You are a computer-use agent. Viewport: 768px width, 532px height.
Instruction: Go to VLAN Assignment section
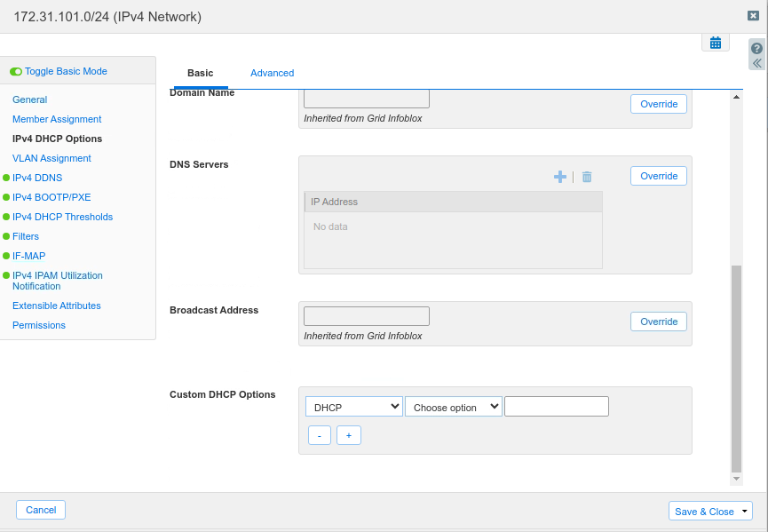pyautogui.click(x=51, y=158)
